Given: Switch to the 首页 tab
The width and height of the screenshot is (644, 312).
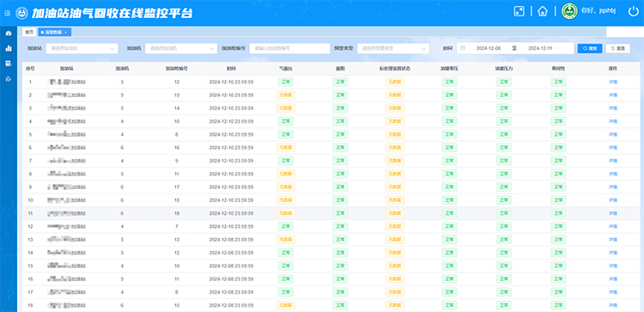Looking at the screenshot, I should (29, 32).
